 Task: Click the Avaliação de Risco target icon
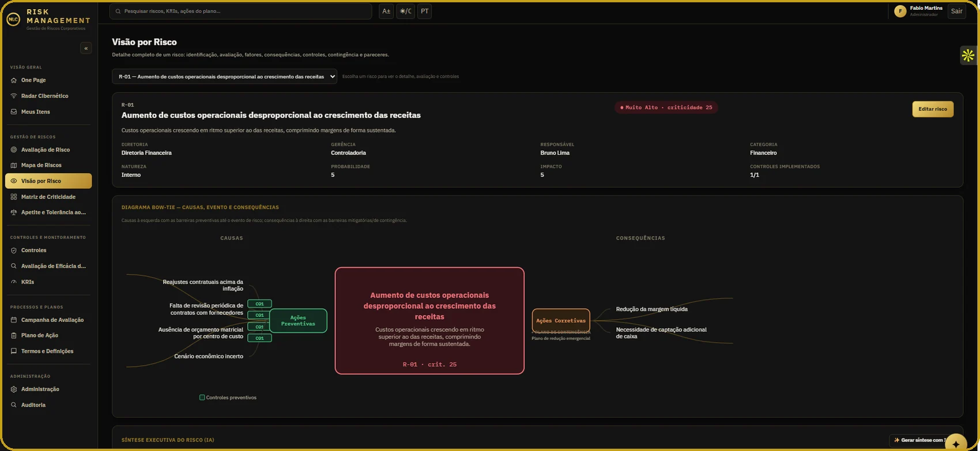point(14,150)
